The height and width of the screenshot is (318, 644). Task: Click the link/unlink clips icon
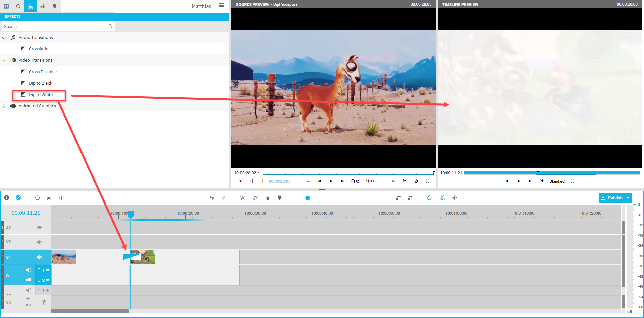tap(255, 198)
